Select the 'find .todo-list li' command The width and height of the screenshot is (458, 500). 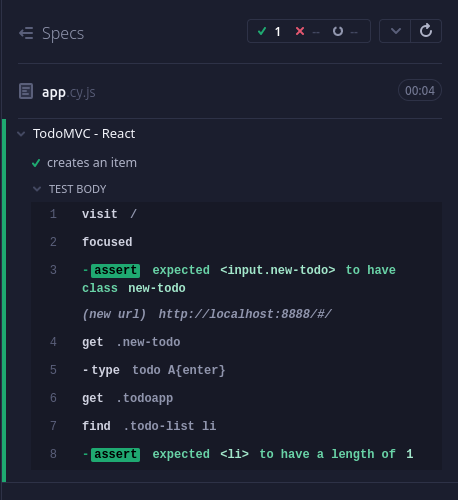236,426
